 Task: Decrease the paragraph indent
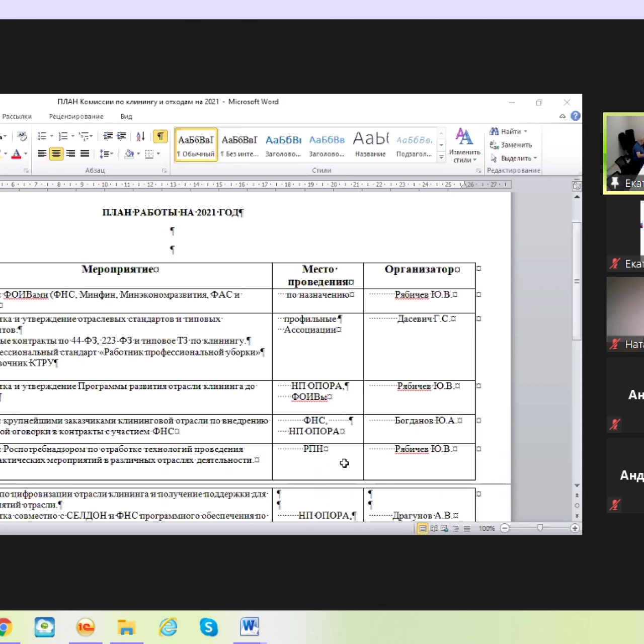[x=108, y=136]
